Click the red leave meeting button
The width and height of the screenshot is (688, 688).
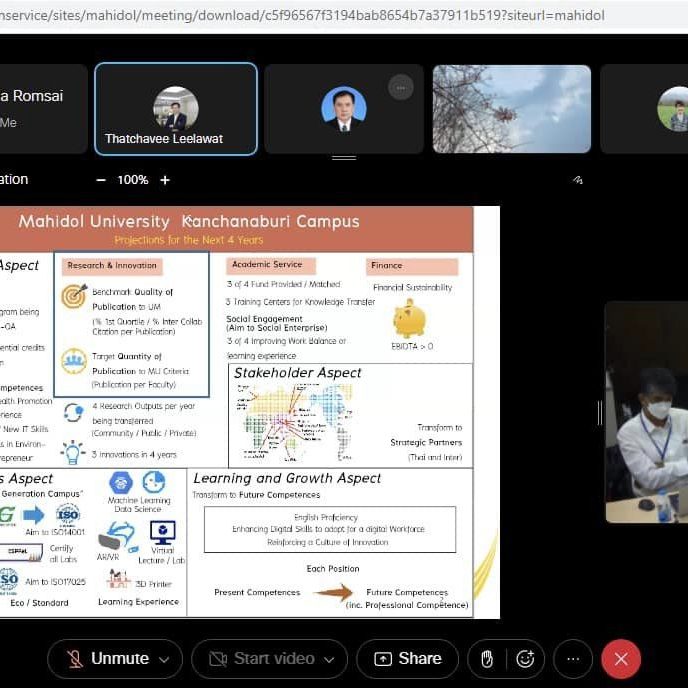click(621, 659)
